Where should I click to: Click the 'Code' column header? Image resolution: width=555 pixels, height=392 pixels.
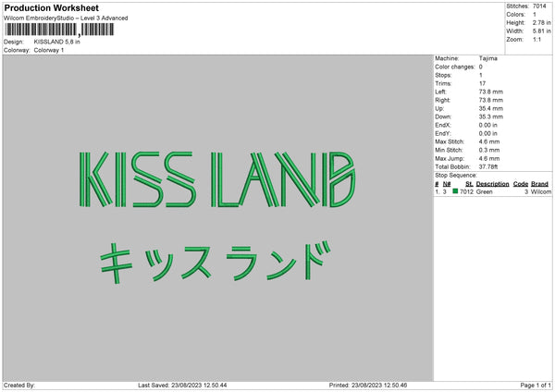coord(520,184)
